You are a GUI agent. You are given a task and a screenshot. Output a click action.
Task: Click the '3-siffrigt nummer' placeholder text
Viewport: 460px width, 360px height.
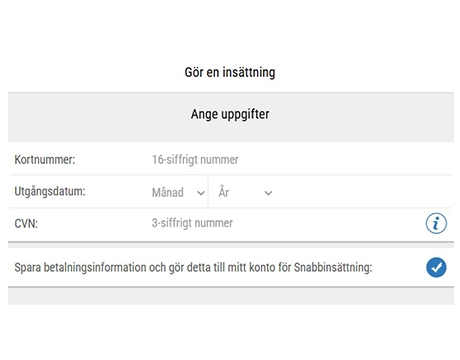[x=192, y=223]
